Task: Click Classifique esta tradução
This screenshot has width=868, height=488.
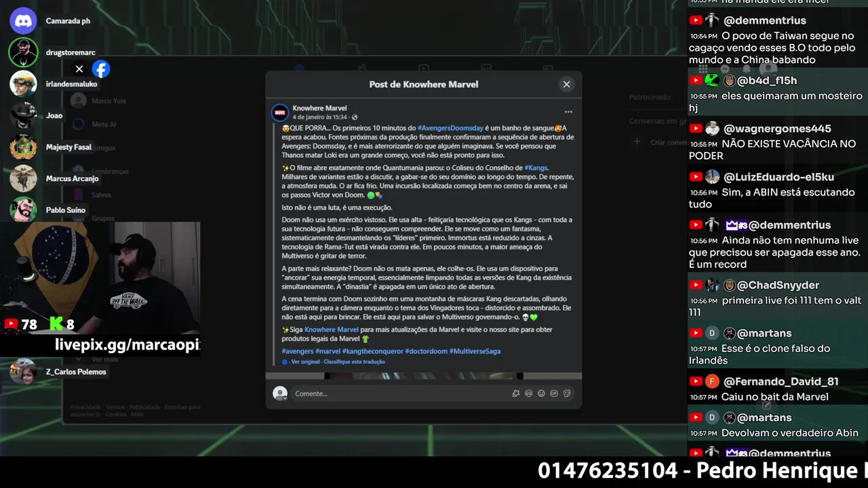Action: pyautogui.click(x=354, y=362)
